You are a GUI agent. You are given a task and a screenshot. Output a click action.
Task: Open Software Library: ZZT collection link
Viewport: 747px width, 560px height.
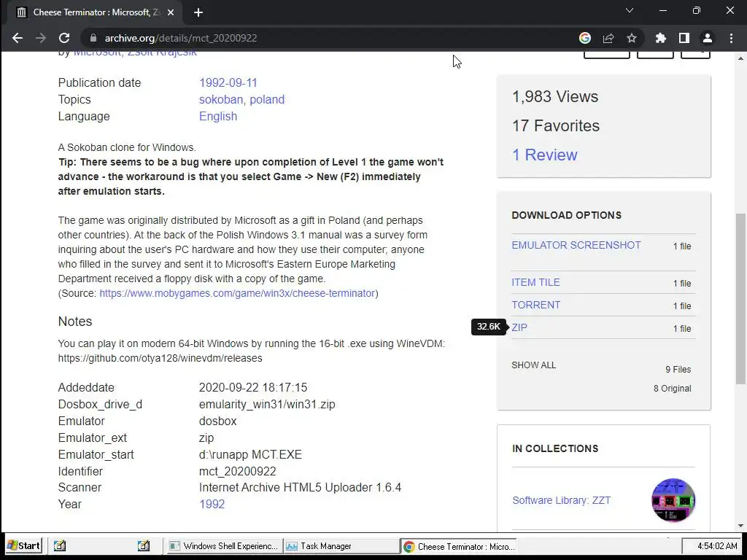pos(561,500)
